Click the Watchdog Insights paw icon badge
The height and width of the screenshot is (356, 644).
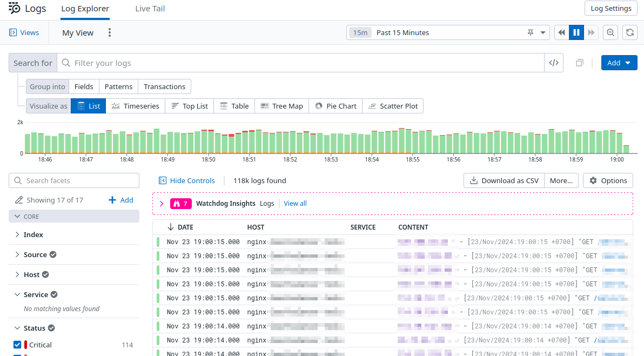point(180,203)
